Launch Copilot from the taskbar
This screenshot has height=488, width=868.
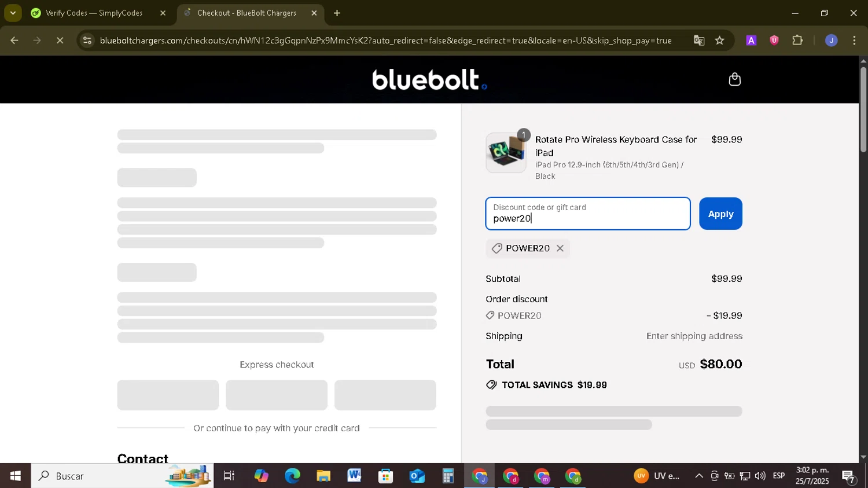(261, 476)
